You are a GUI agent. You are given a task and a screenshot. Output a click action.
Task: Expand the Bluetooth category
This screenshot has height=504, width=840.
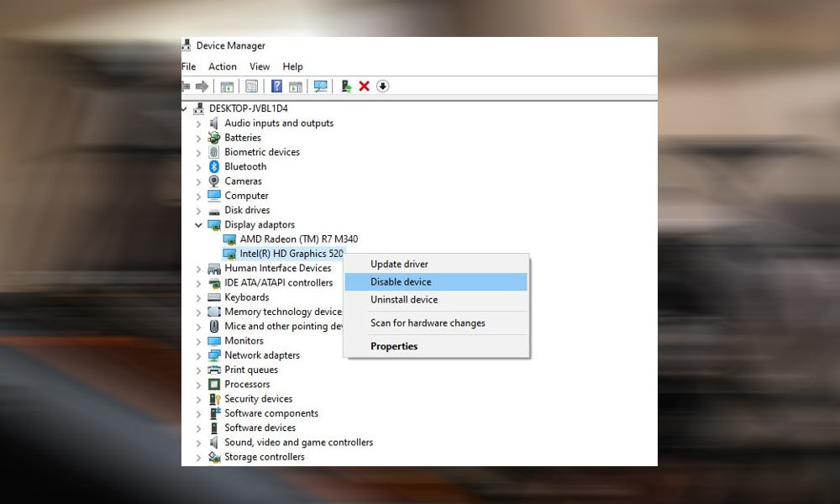(198, 167)
